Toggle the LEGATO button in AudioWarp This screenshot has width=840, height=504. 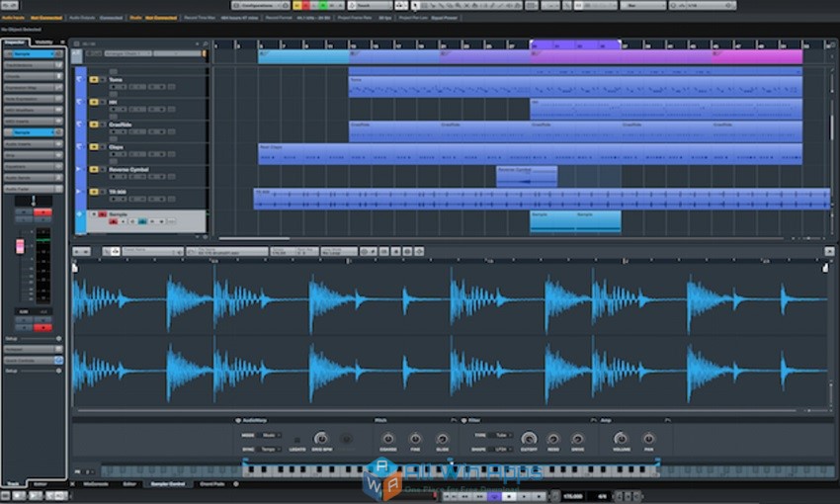click(x=296, y=439)
